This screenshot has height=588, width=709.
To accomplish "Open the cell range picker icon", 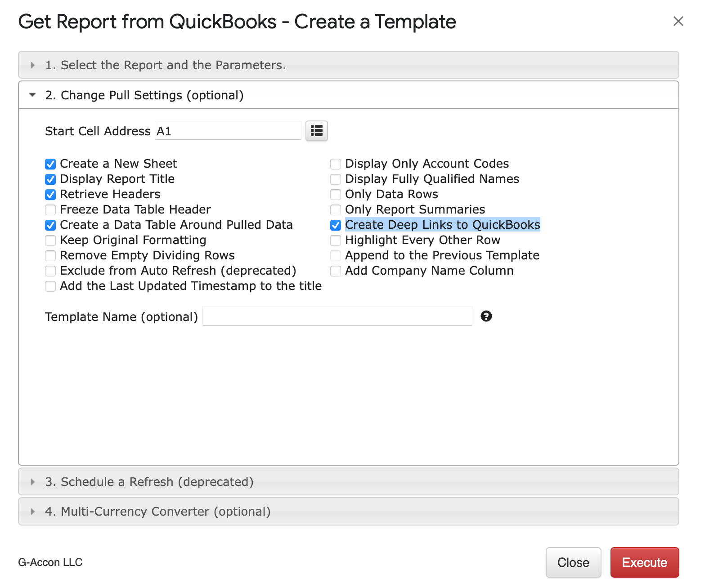I will point(317,131).
